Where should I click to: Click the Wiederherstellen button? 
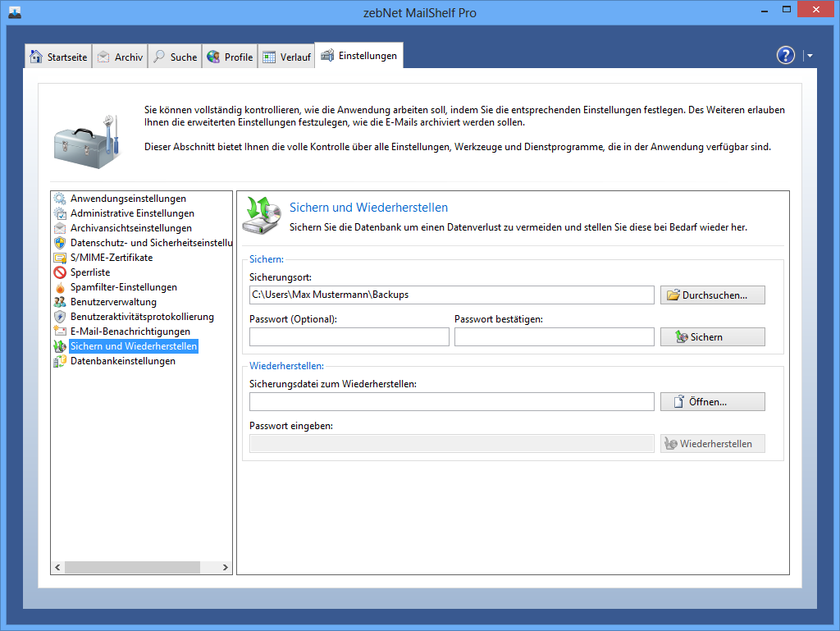coord(713,444)
